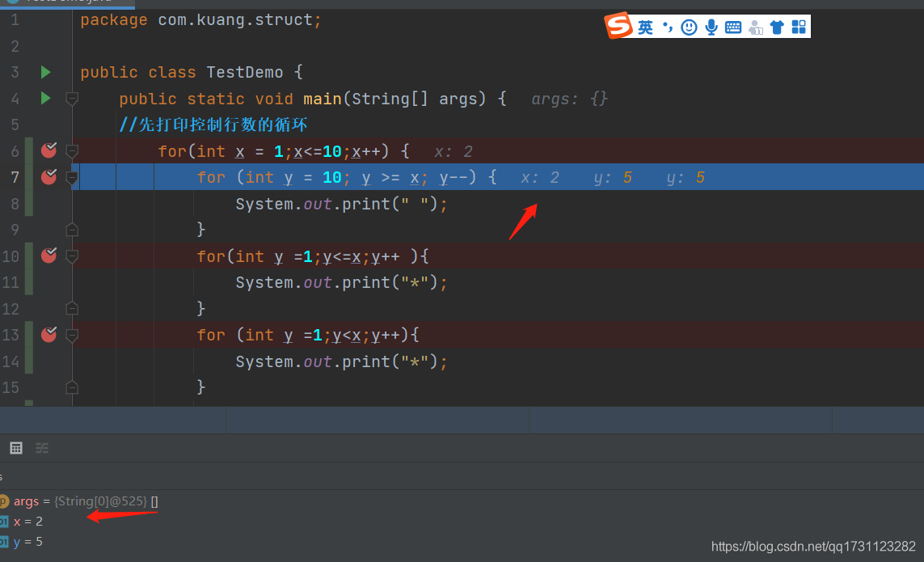This screenshot has height=562, width=924.
Task: Collapse the for loop fold on line 7
Action: click(x=72, y=177)
